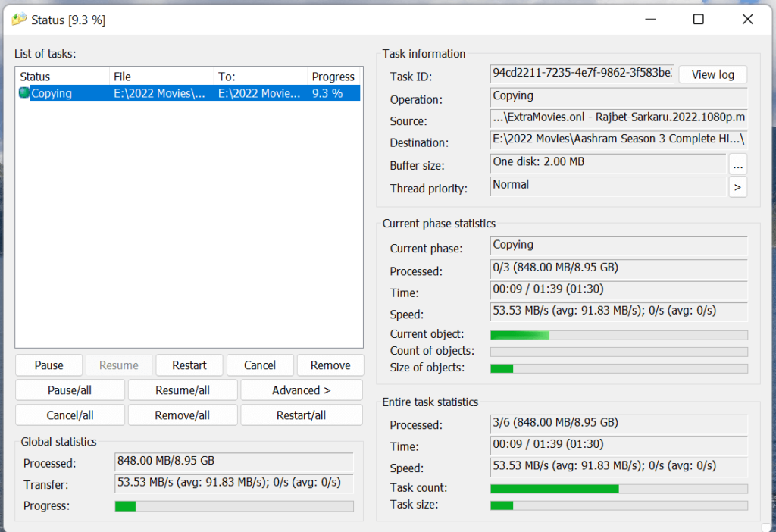Click the Global statistics Transfer speed value
The width and height of the screenshot is (776, 532).
click(x=234, y=483)
